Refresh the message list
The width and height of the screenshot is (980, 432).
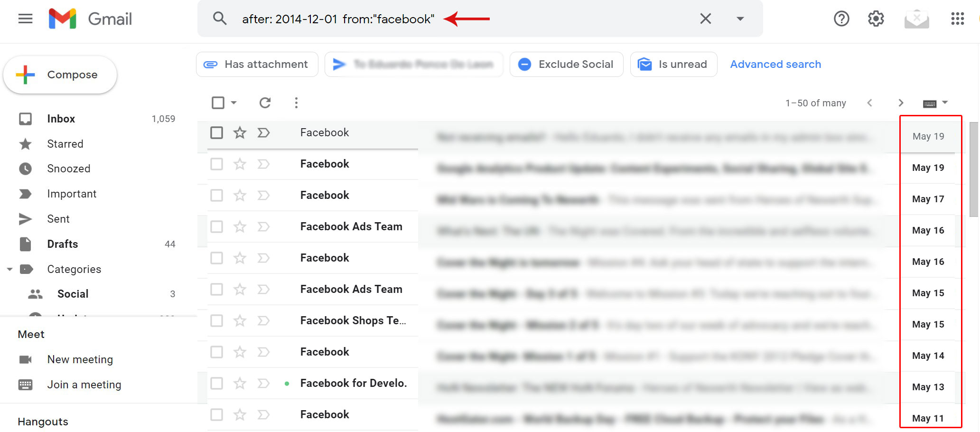pos(265,103)
